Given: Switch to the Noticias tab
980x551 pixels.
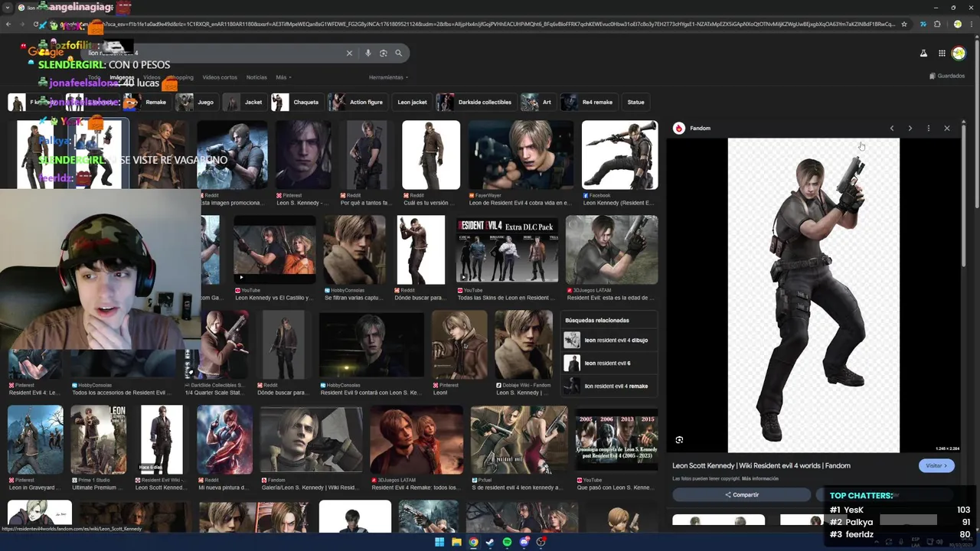Looking at the screenshot, I should coord(256,77).
